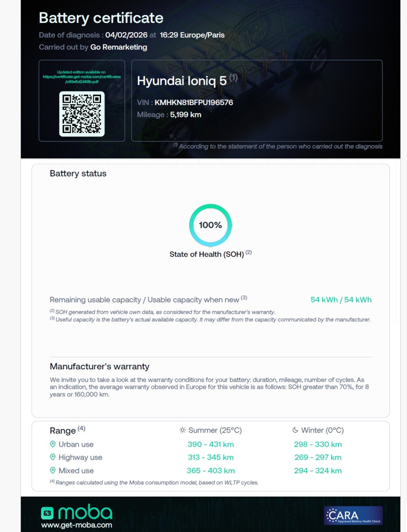Open the www.get-moba.com website link
This screenshot has height=532, width=407.
[x=77, y=525]
